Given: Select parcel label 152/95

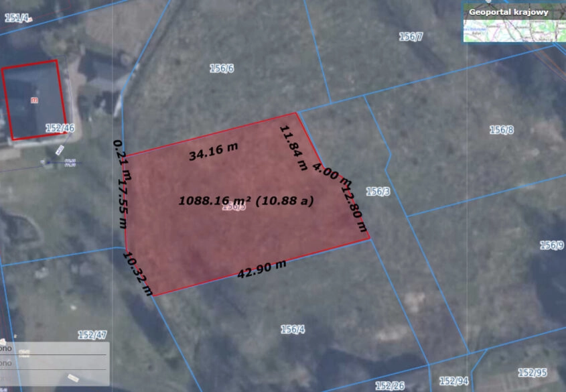Looking at the screenshot, I should click(x=533, y=373).
